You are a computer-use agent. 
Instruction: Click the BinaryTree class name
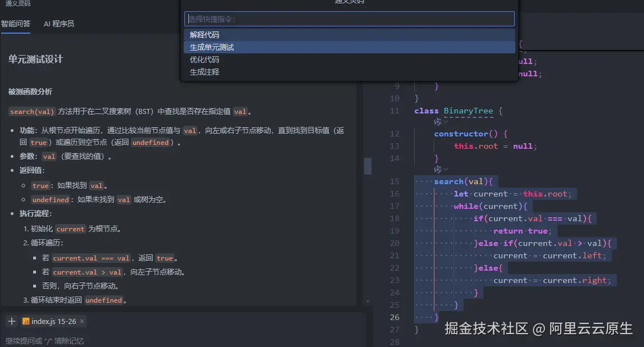click(468, 111)
